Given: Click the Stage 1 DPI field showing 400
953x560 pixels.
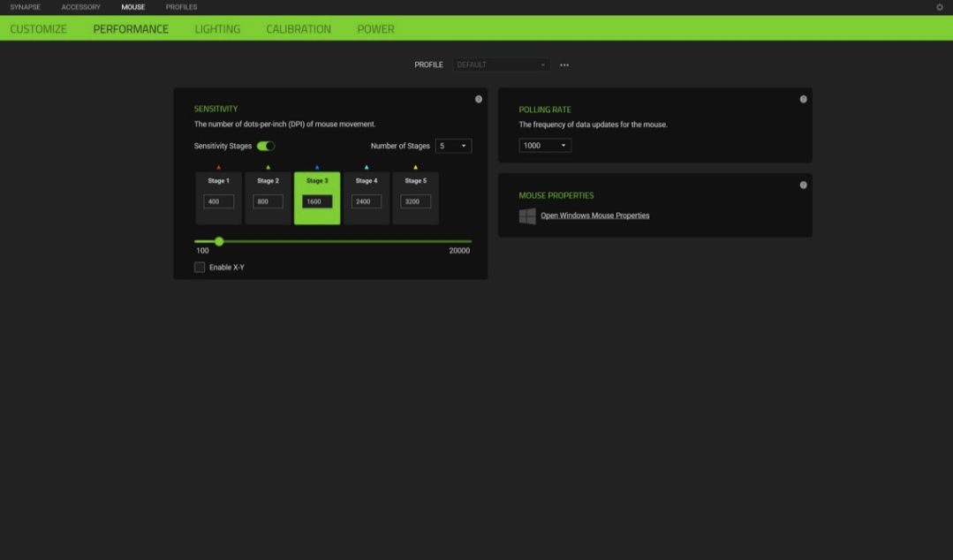Looking at the screenshot, I should pos(219,201).
